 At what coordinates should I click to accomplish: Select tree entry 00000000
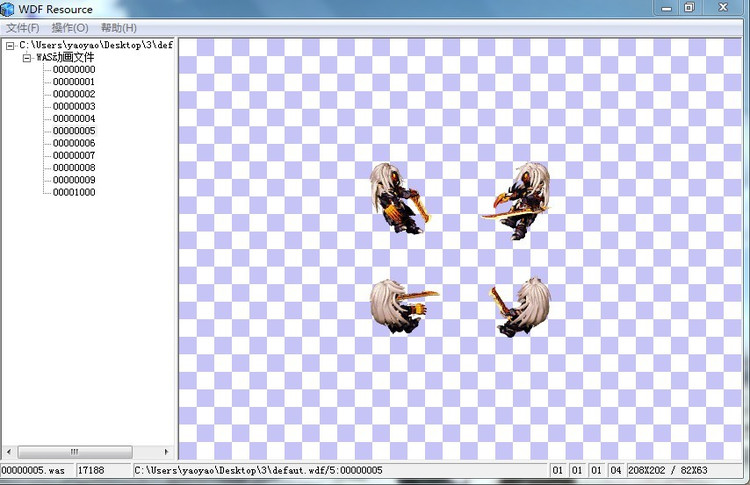[74, 70]
